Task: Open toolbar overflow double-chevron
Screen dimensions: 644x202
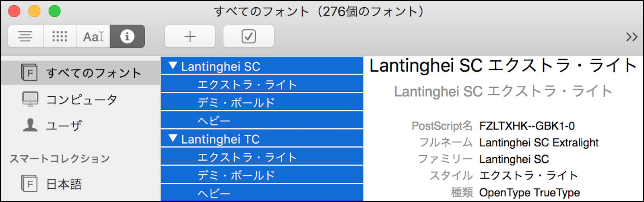Action: click(x=632, y=37)
